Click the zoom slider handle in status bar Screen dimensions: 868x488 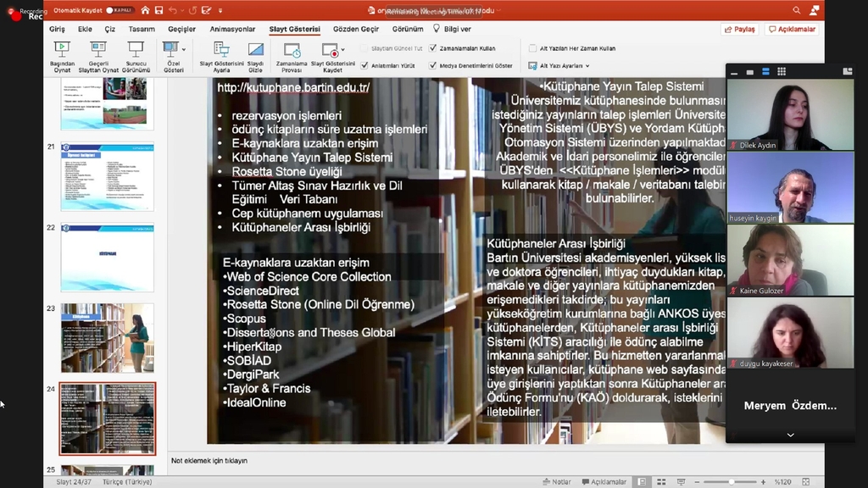pyautogui.click(x=731, y=481)
